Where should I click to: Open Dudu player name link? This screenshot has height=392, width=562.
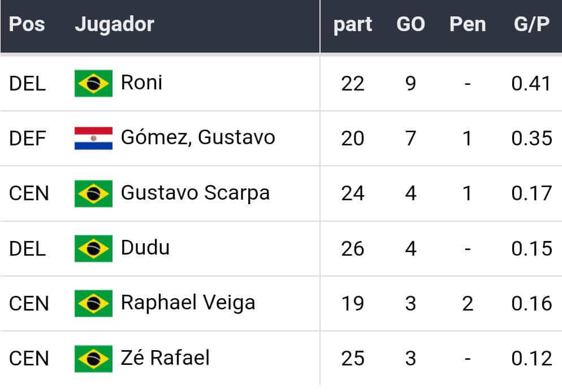(x=145, y=248)
